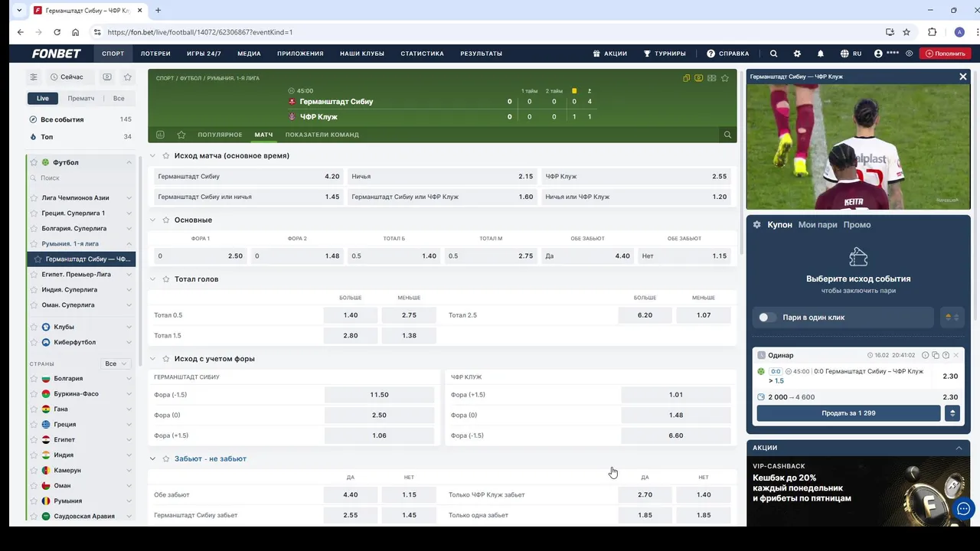Collapse the Основные market section
Viewport: 980px width, 551px height.
(x=152, y=220)
